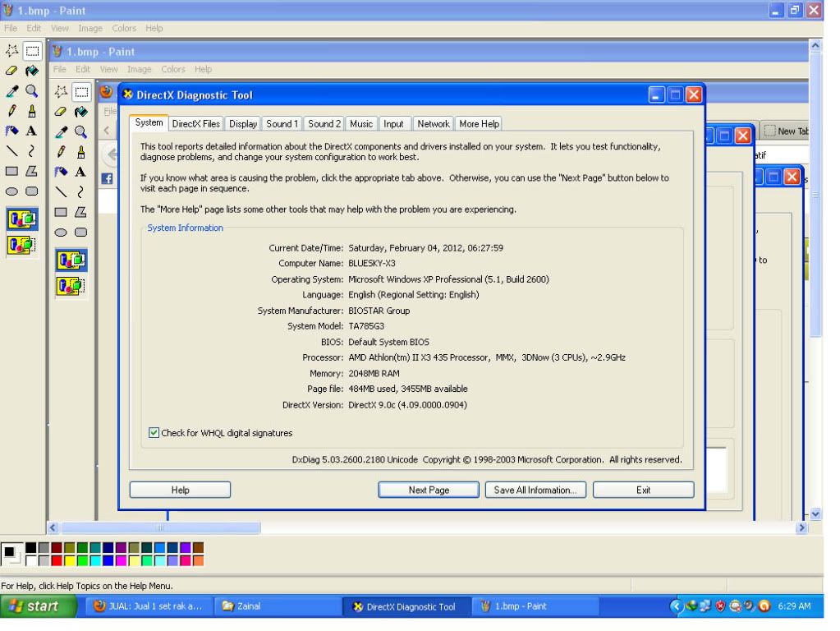Viewport: 840px width, 631px height.
Task: Choose the magenta swatch in Paint palette
Action: click(x=121, y=561)
